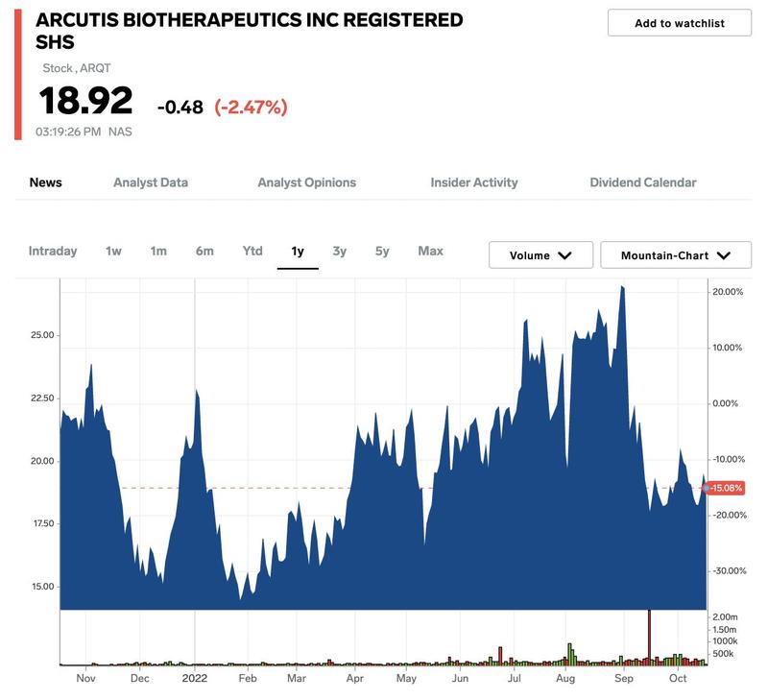View the Insider Activity tab
Screen dimensions: 768x700
[x=474, y=182]
